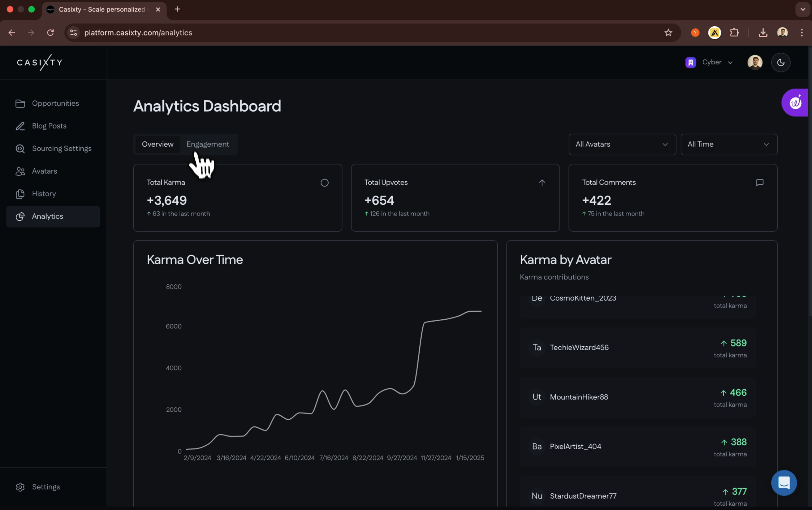
Task: Click the browser address bar
Action: click(x=343, y=33)
